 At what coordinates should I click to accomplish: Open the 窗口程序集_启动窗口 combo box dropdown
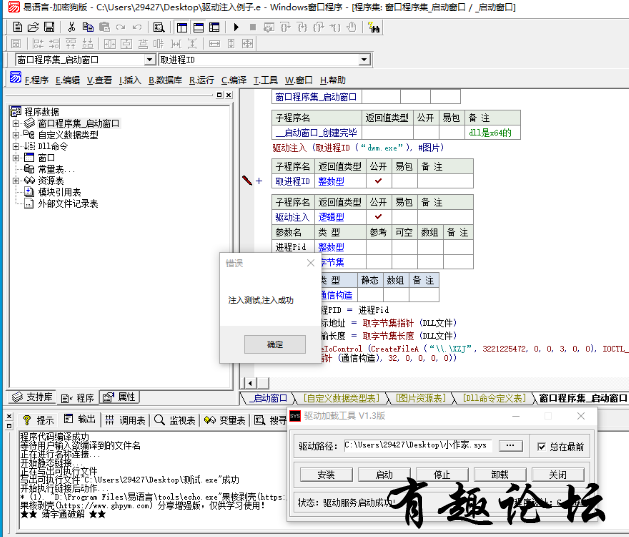pyautogui.click(x=149, y=60)
